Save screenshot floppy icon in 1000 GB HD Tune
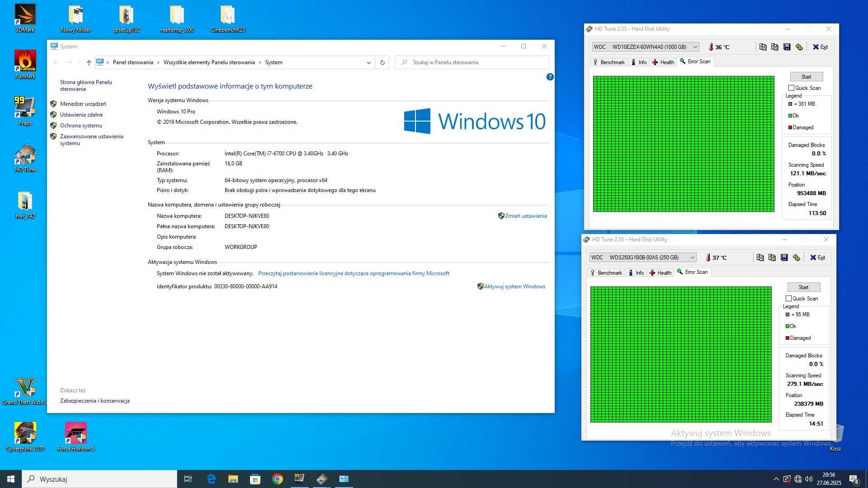 (x=787, y=47)
